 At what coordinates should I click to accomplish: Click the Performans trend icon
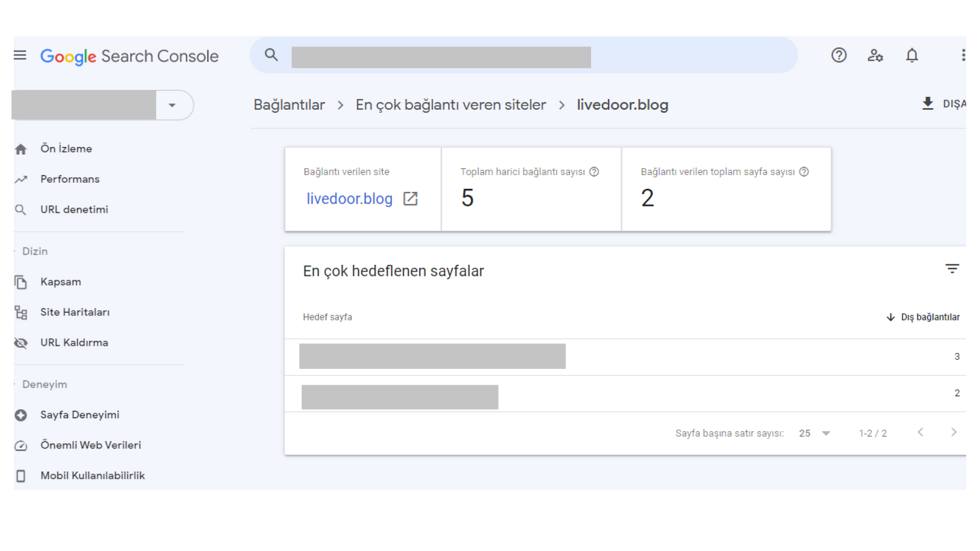click(x=20, y=180)
